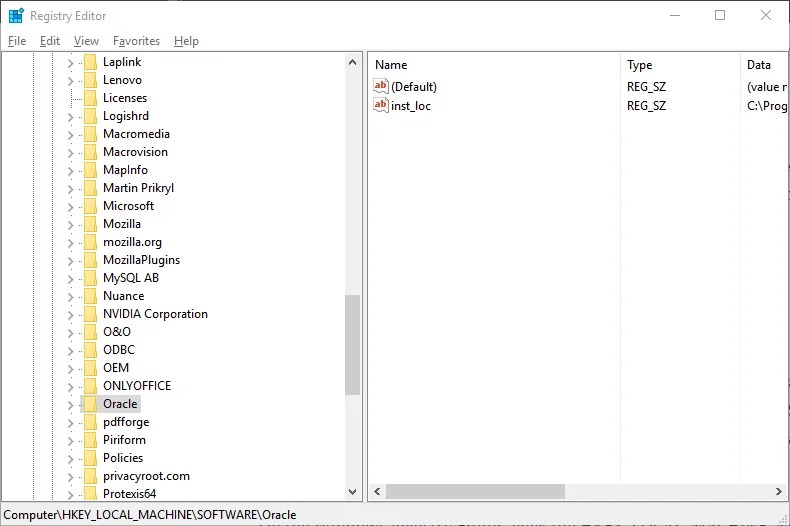
Task: Open the Edit menu
Action: click(50, 41)
